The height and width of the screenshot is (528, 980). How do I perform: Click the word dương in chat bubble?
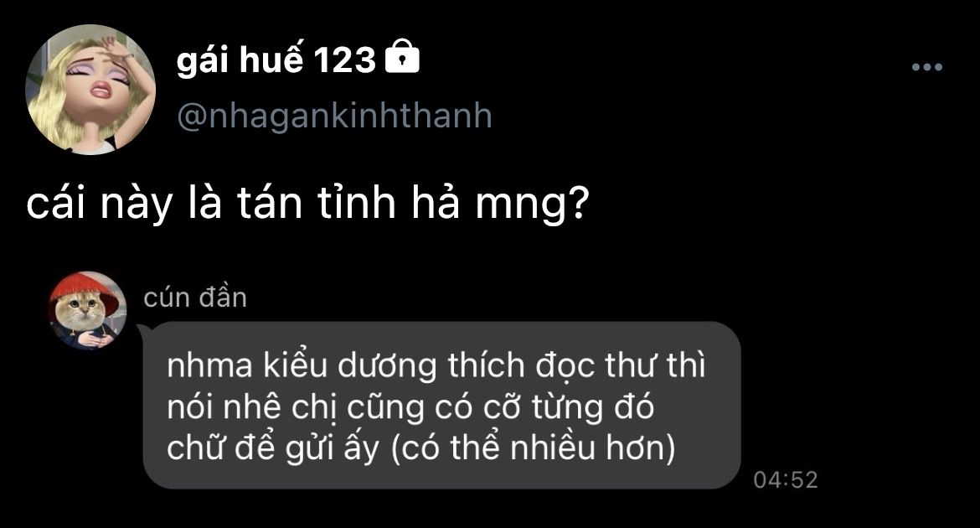(387, 366)
